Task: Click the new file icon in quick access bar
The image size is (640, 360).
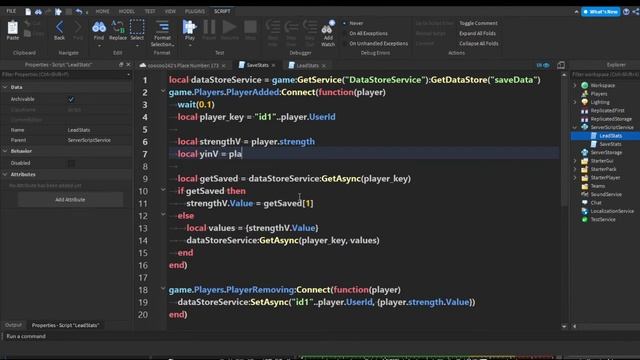Action: click(28, 12)
